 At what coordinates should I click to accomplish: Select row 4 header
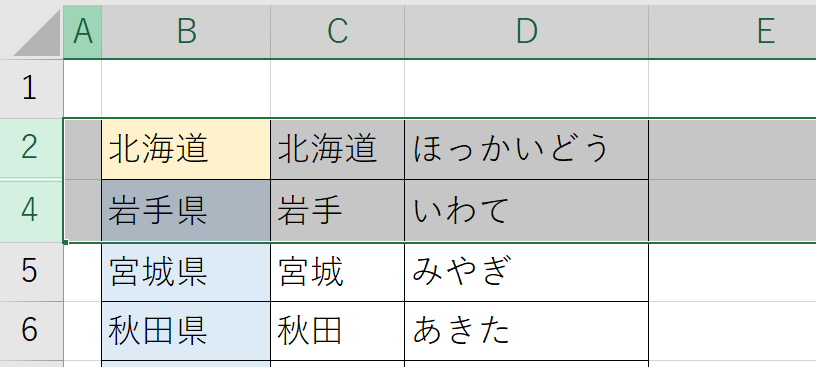coord(31,211)
